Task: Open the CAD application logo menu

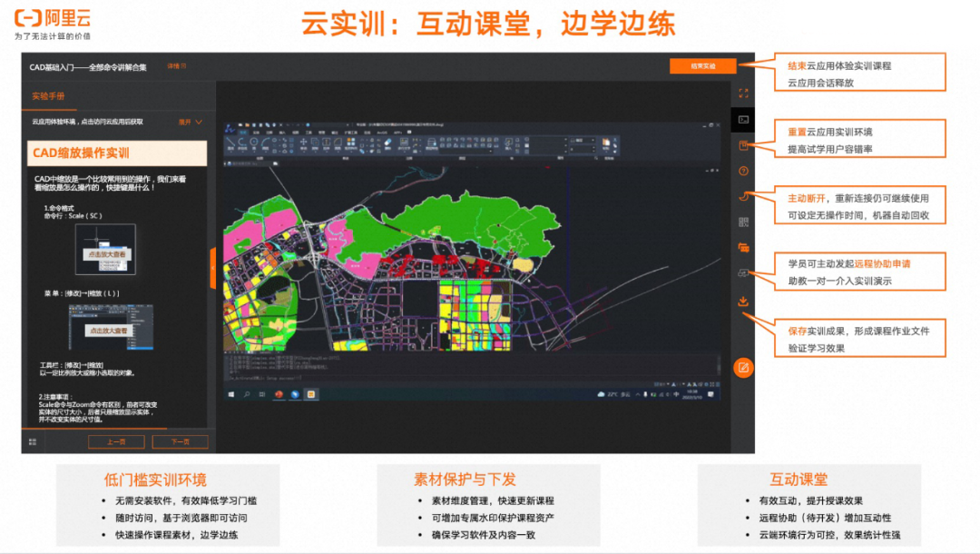Action: pos(230,128)
